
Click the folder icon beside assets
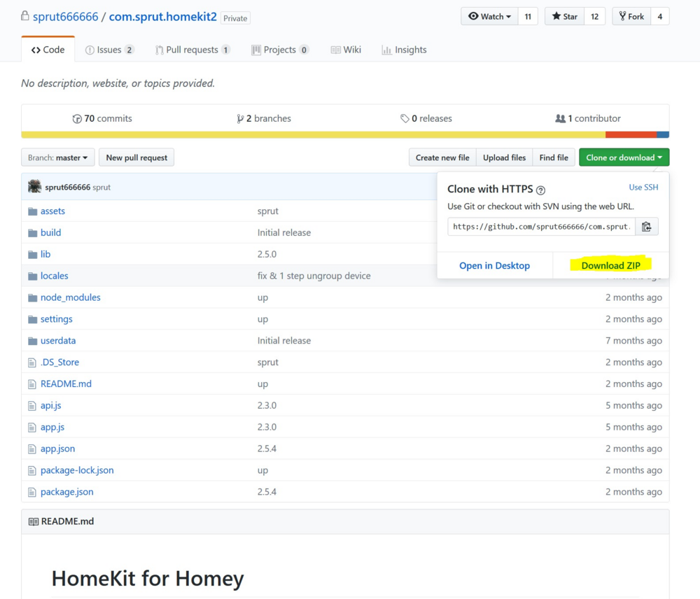(x=32, y=211)
